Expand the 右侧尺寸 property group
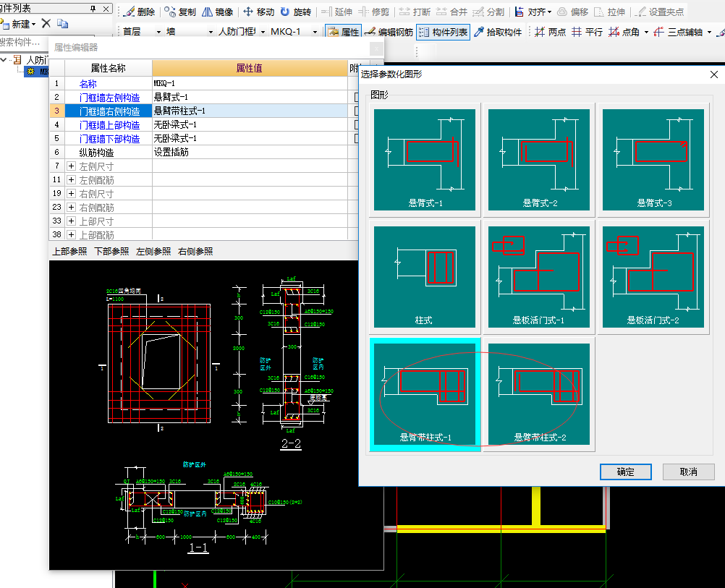The image size is (725, 588). [x=71, y=194]
